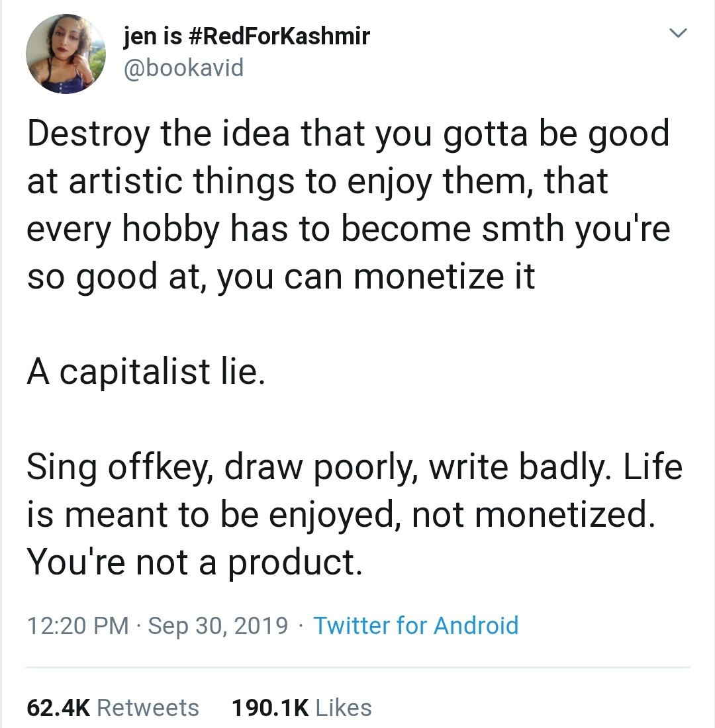
Task: Click the Retweets label
Action: (x=148, y=707)
